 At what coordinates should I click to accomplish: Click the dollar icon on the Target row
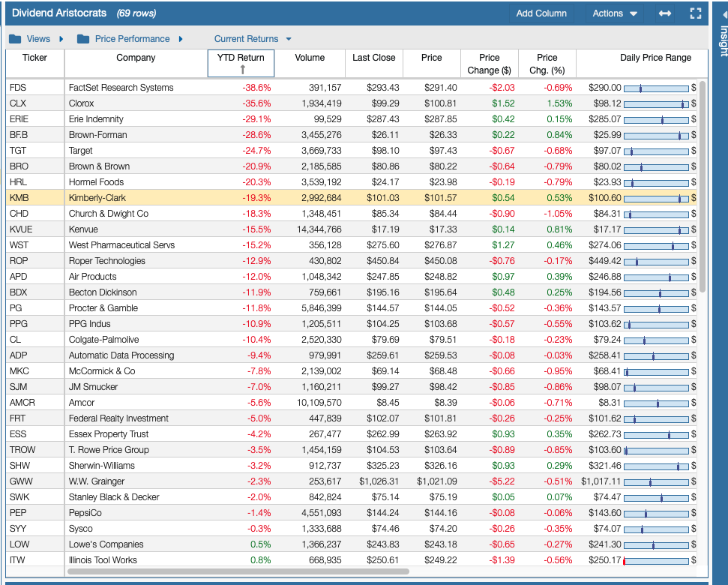694,151
